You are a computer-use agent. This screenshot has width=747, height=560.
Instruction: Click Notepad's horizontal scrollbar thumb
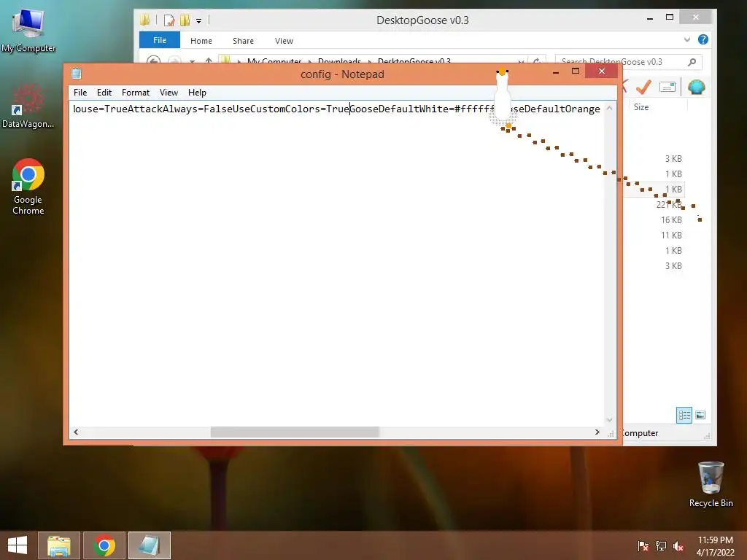pyautogui.click(x=295, y=432)
